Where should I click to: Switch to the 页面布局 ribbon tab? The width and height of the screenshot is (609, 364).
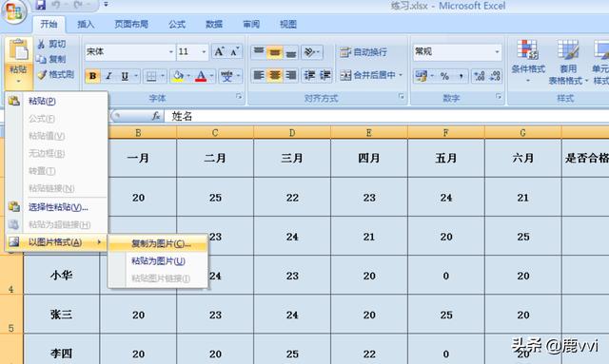click(131, 25)
